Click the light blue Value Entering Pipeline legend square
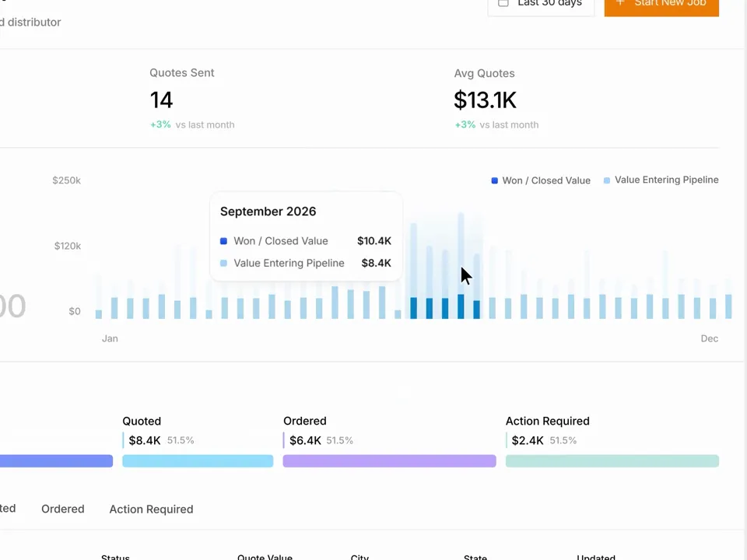Viewport: 747px width, 560px height. pyautogui.click(x=607, y=180)
